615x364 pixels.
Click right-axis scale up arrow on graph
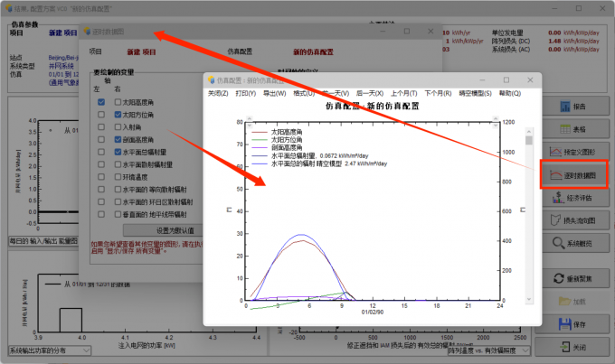pos(496,118)
